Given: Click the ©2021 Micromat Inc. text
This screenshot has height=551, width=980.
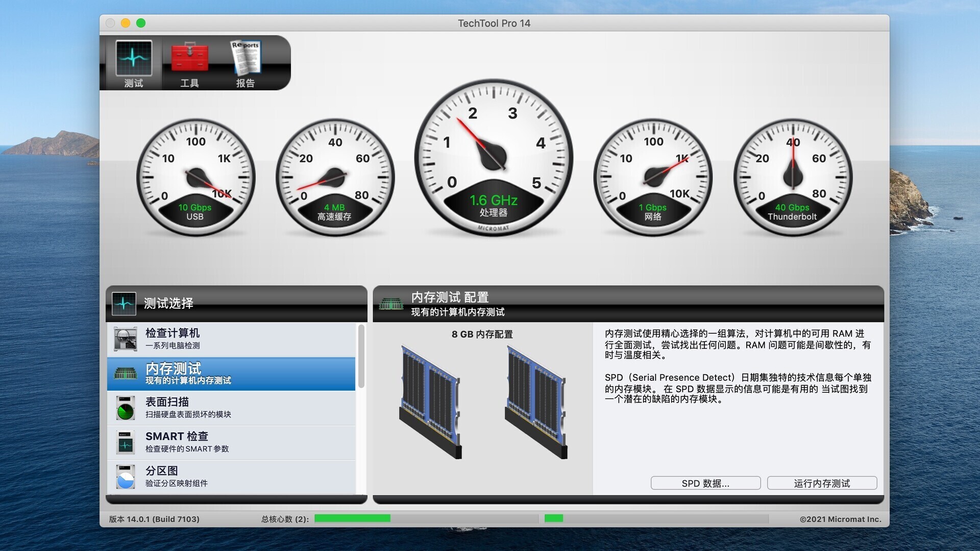Looking at the screenshot, I should coord(840,519).
